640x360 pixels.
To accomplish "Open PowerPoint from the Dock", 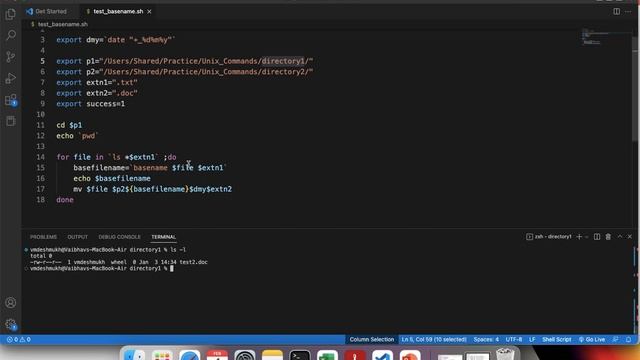I will 410,356.
